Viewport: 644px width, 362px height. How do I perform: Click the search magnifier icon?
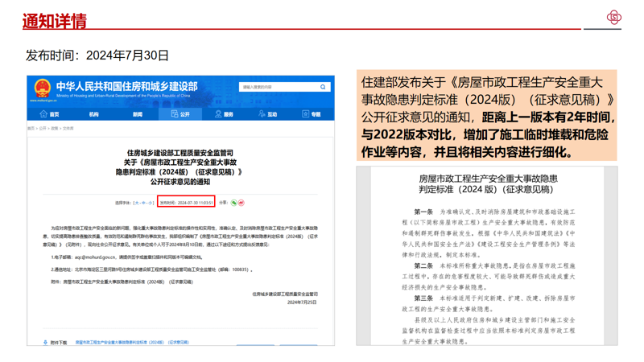(323, 87)
